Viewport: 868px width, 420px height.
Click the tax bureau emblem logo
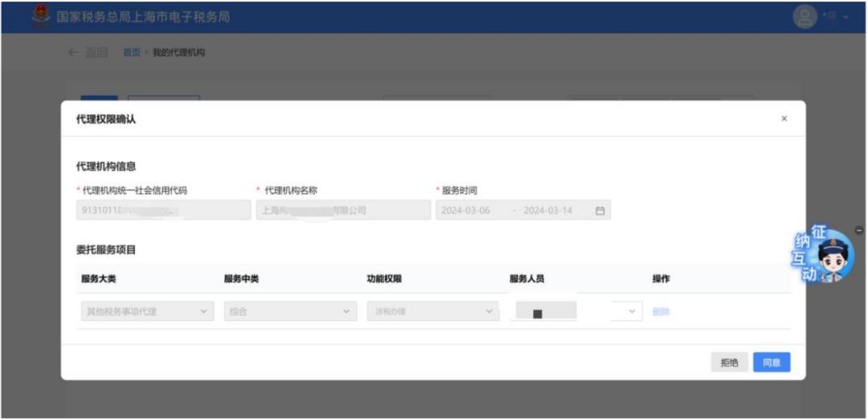pos(40,16)
